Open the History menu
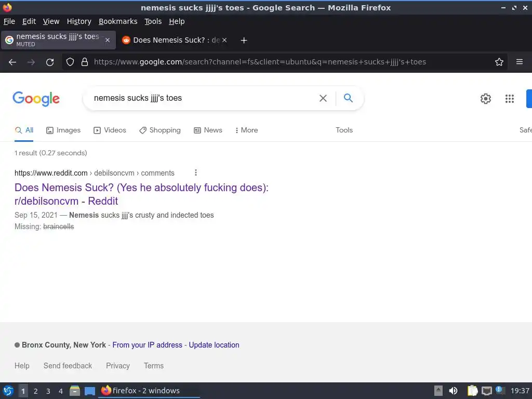Screen dimensions: 532x399 point(79,21)
